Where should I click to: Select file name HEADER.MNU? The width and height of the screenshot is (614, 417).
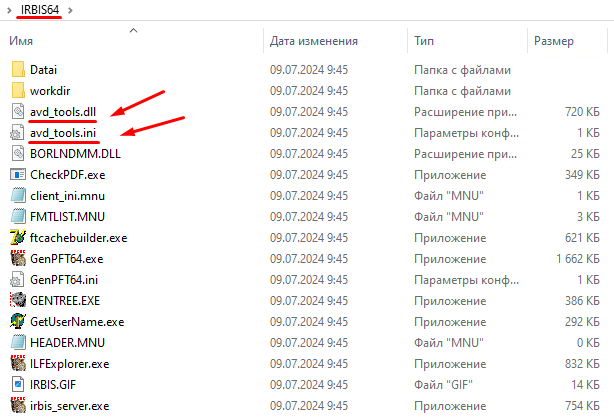67,343
